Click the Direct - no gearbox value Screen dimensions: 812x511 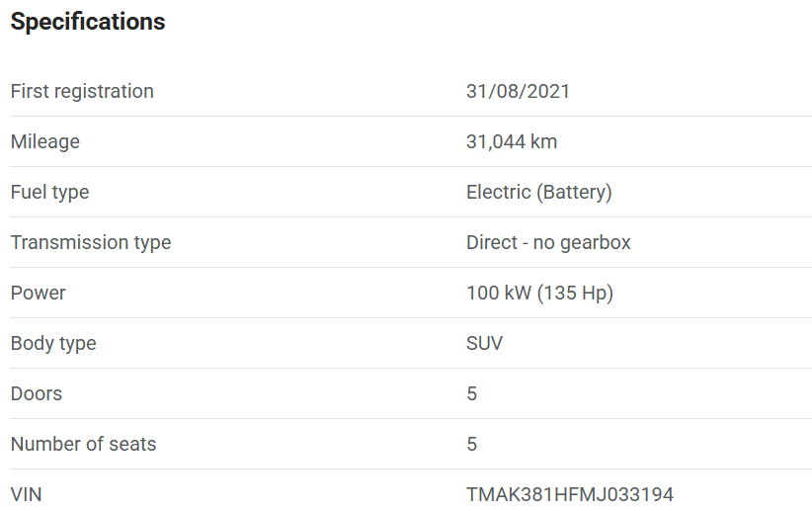point(548,242)
